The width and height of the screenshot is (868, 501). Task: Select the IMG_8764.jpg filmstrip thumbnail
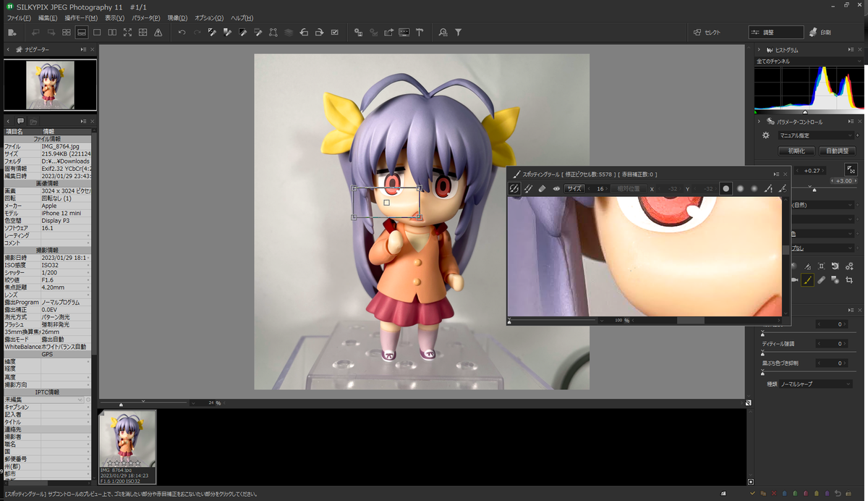point(127,447)
